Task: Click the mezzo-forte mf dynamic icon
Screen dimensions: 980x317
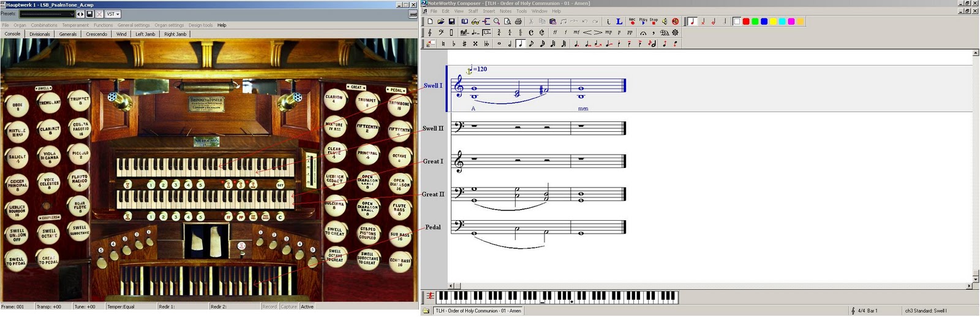Action: (576, 32)
